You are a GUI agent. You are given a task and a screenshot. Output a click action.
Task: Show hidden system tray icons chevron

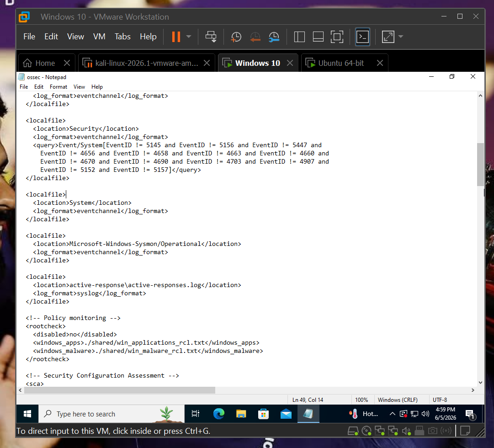[x=392, y=414]
